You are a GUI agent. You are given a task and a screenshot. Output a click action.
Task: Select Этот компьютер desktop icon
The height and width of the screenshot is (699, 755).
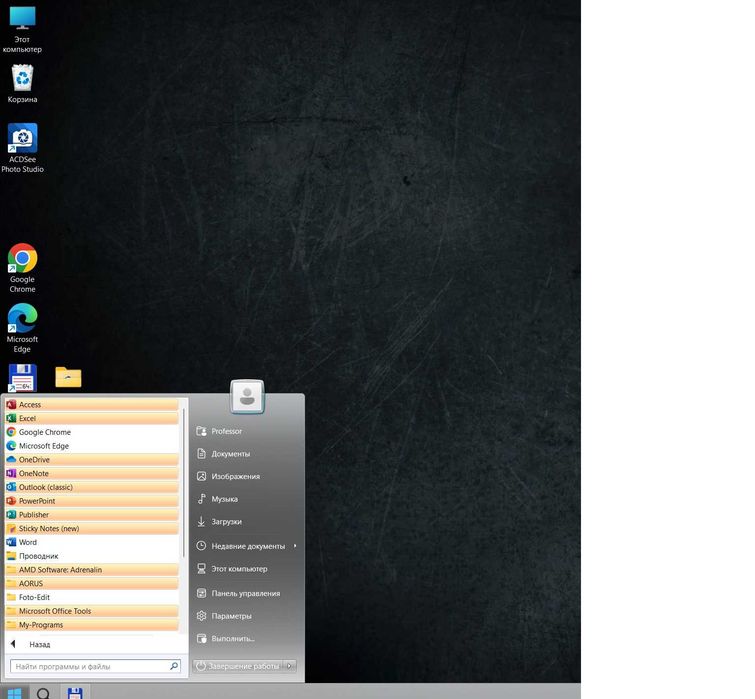coord(22,29)
